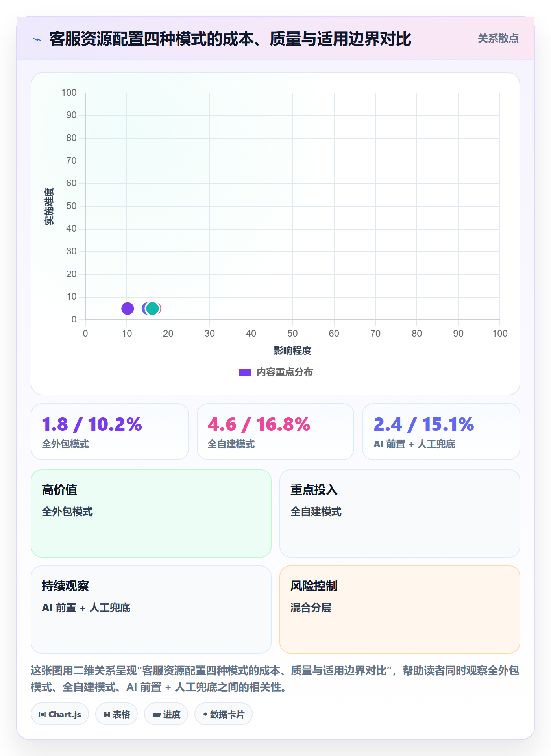Open the 4.6 / 16.8% 全自建模式 card
The height and width of the screenshot is (756, 551).
(x=275, y=432)
